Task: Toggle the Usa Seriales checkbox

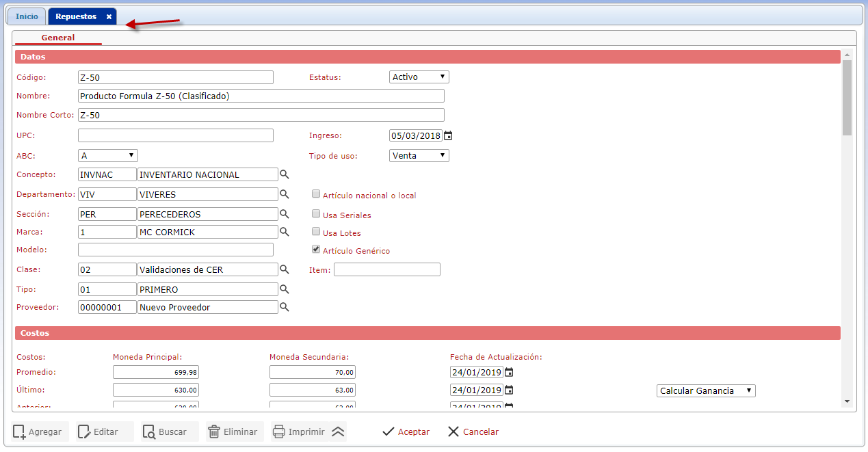Action: (316, 214)
